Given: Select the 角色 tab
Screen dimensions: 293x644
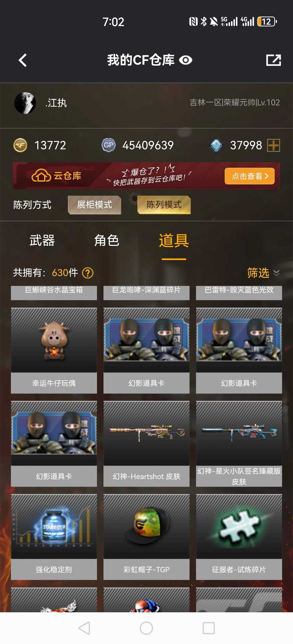Looking at the screenshot, I should [x=107, y=240].
